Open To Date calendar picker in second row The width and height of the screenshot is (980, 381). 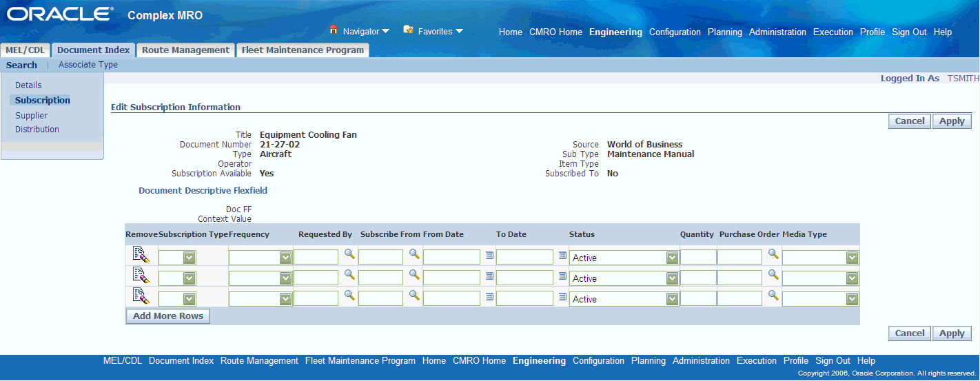point(562,276)
